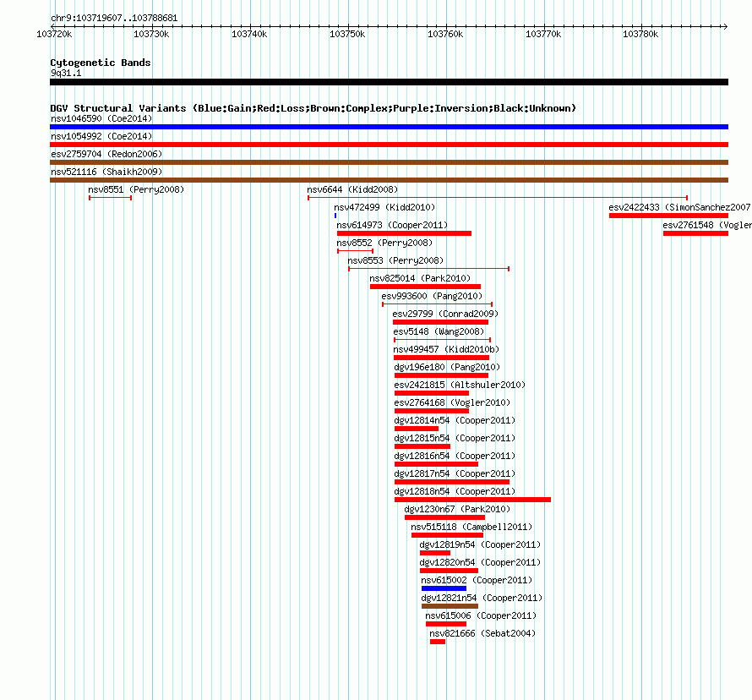Select the red nsv614973 bar

point(404,233)
